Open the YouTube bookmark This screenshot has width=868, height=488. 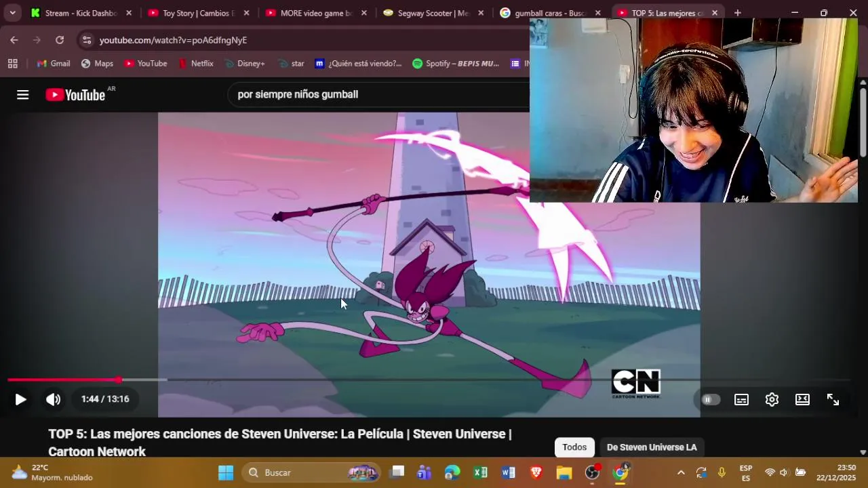tap(145, 64)
